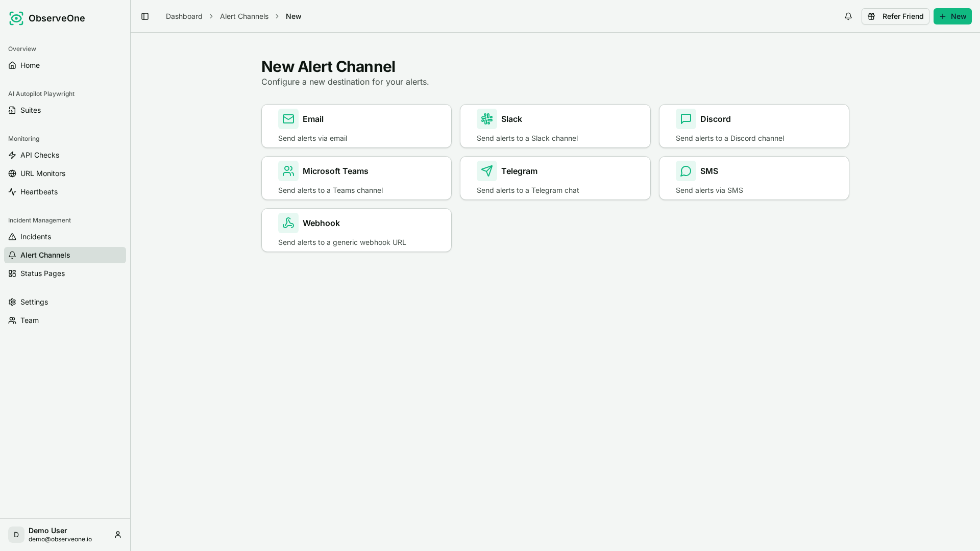Image resolution: width=980 pixels, height=551 pixels.
Task: Click the URL Monitors globe icon
Action: pos(12,173)
